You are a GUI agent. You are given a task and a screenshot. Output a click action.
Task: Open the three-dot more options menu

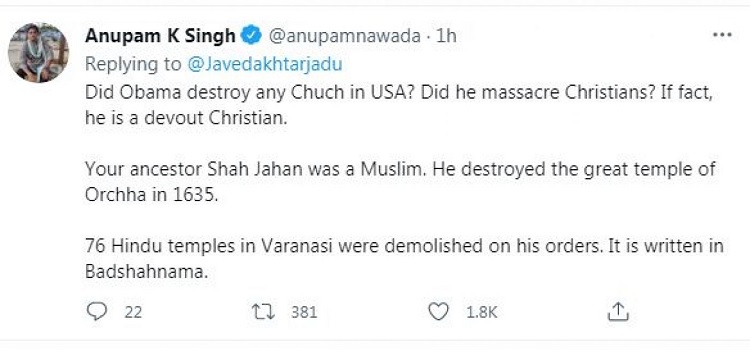[722, 35]
